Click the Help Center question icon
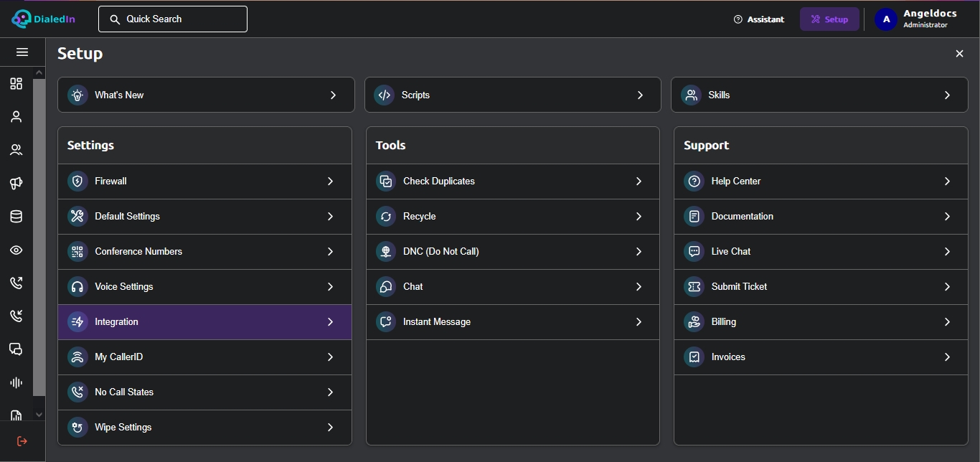The width and height of the screenshot is (980, 462). click(x=694, y=181)
